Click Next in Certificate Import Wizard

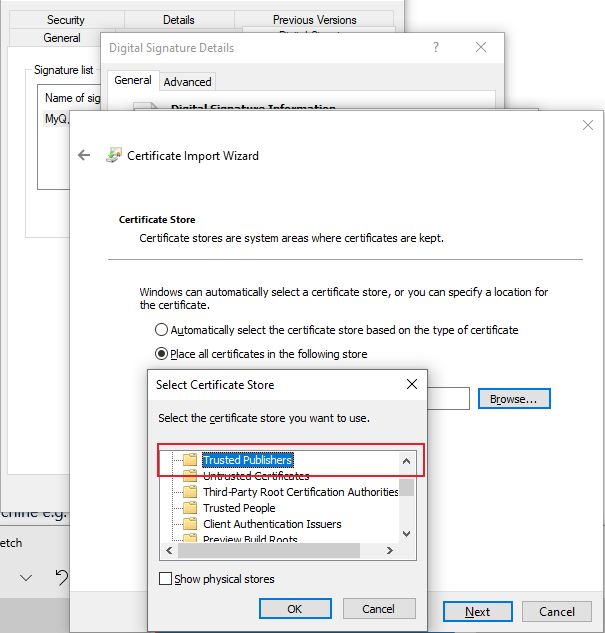[x=477, y=612]
